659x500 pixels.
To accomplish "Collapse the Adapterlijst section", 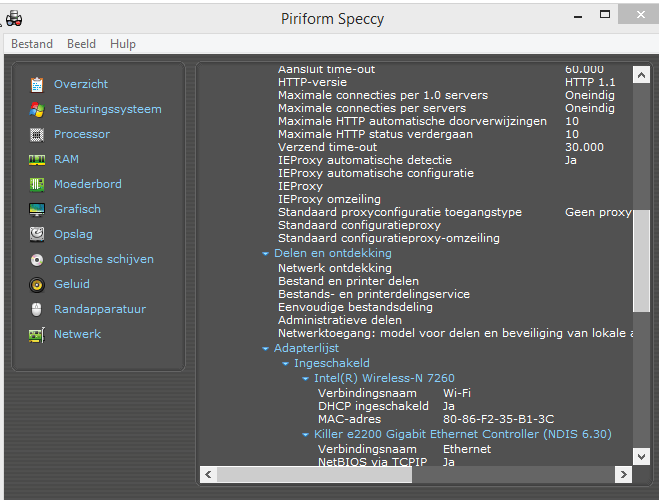I will pos(265,348).
